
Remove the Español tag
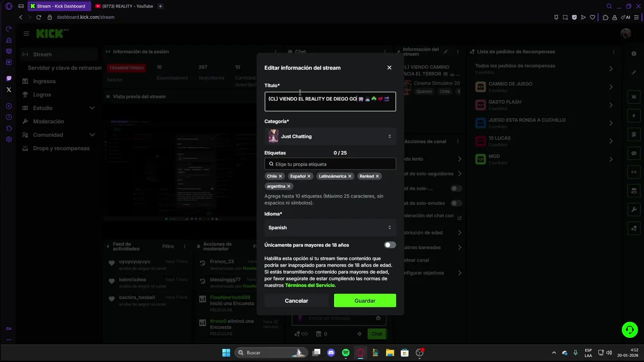309,176
